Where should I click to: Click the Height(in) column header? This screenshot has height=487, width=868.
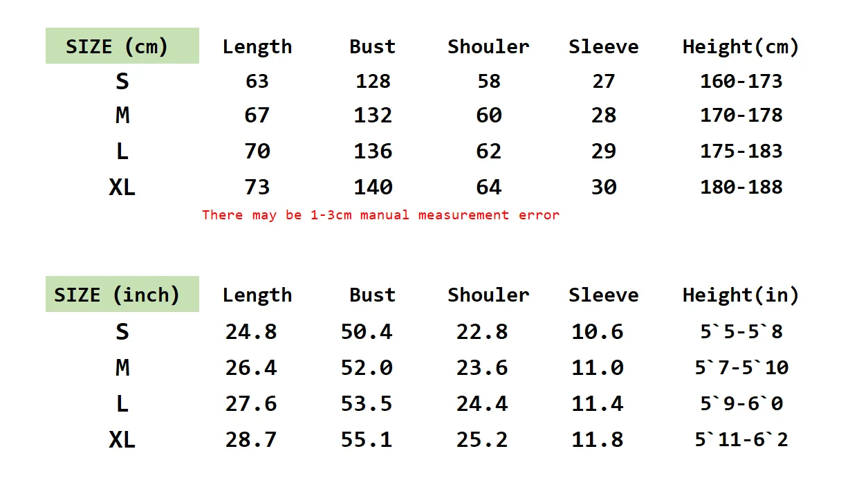pyautogui.click(x=741, y=295)
